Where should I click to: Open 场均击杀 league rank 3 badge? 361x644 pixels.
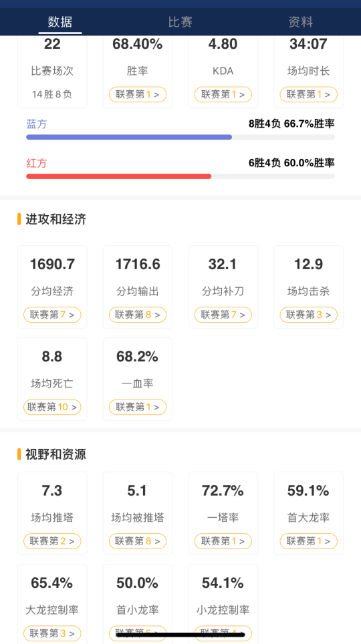click(x=309, y=315)
